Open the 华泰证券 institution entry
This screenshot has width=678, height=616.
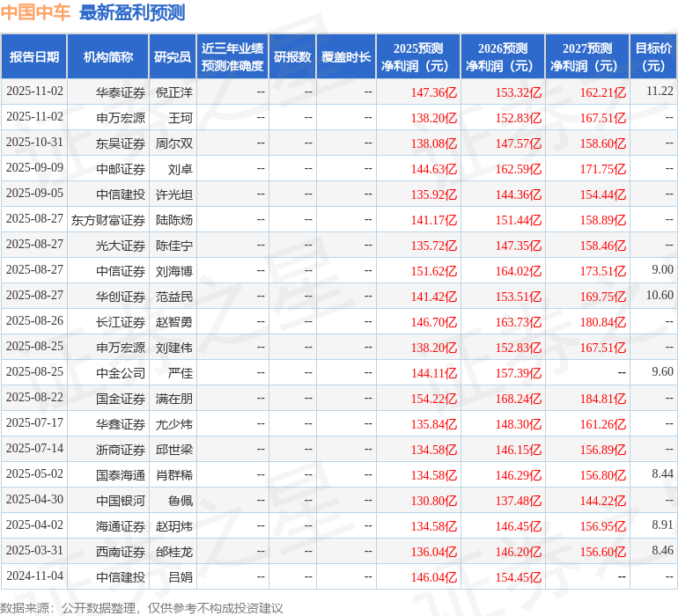coord(121,92)
